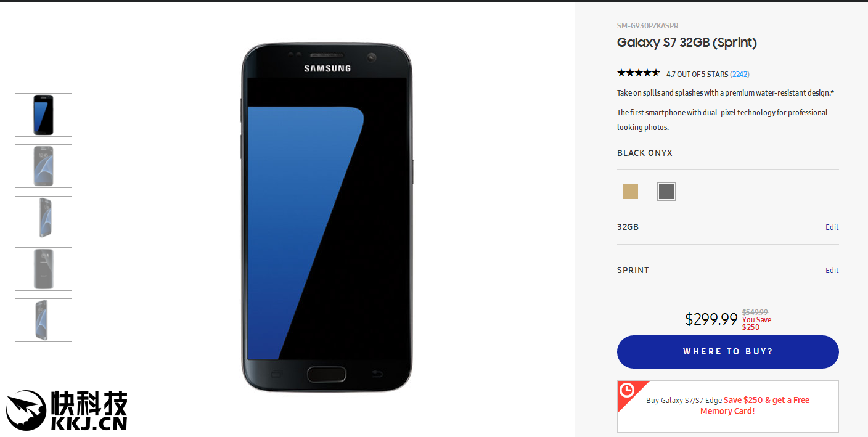Choose the Black Onyx gray color swatch
868x437 pixels.
pyautogui.click(x=666, y=192)
